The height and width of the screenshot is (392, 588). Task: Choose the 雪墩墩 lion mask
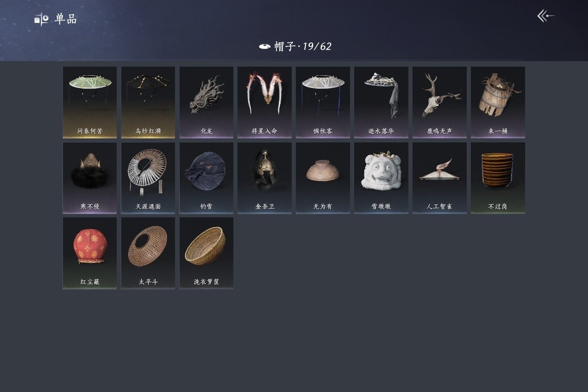tap(381, 178)
